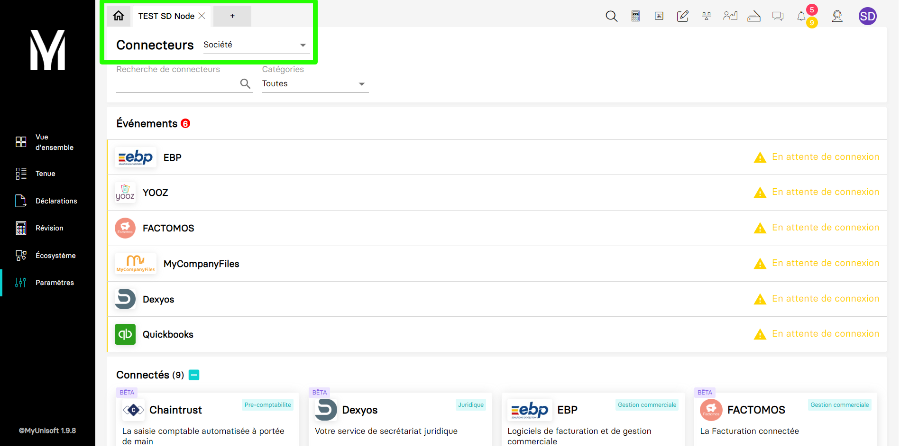
Task: Go to the home tab icon
Action: 119,16
